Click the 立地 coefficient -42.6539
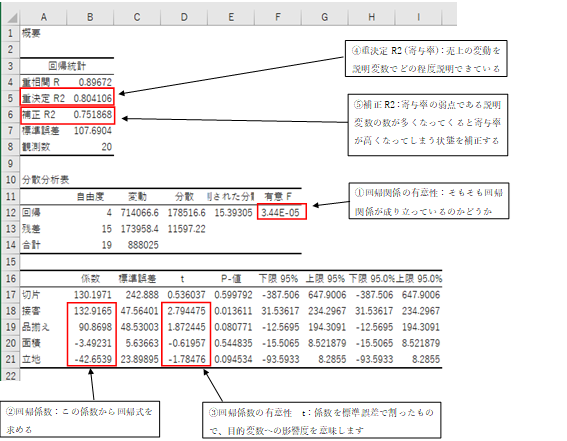Screen dimensions: 567x441 (x=93, y=359)
